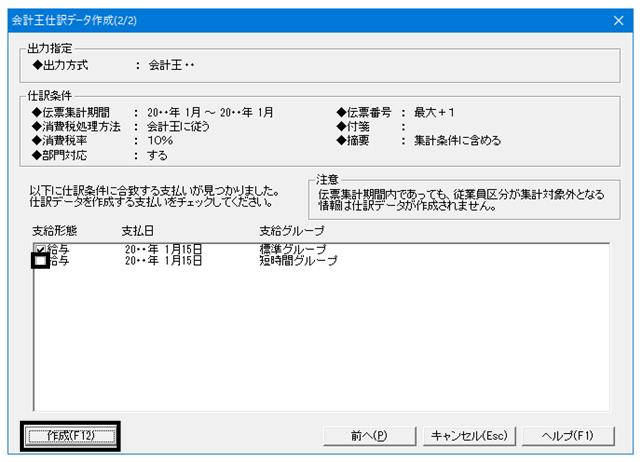Viewport: 642px width, 462px height.
Task: Click the 集計条件に含める value
Action: 457,140
